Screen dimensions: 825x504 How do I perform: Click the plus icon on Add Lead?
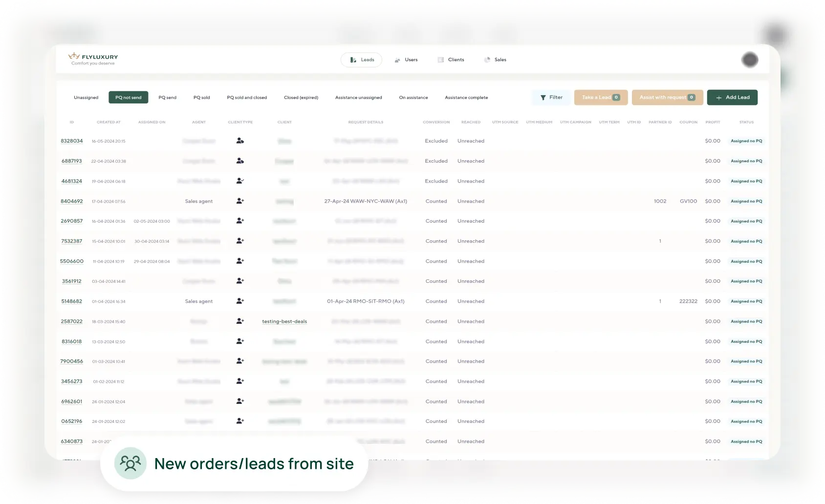(x=719, y=98)
